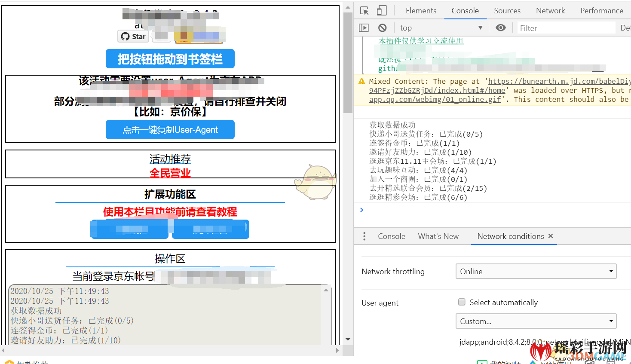The image size is (631, 364).
Task: Open the Network throttling Online dropdown
Action: point(536,272)
